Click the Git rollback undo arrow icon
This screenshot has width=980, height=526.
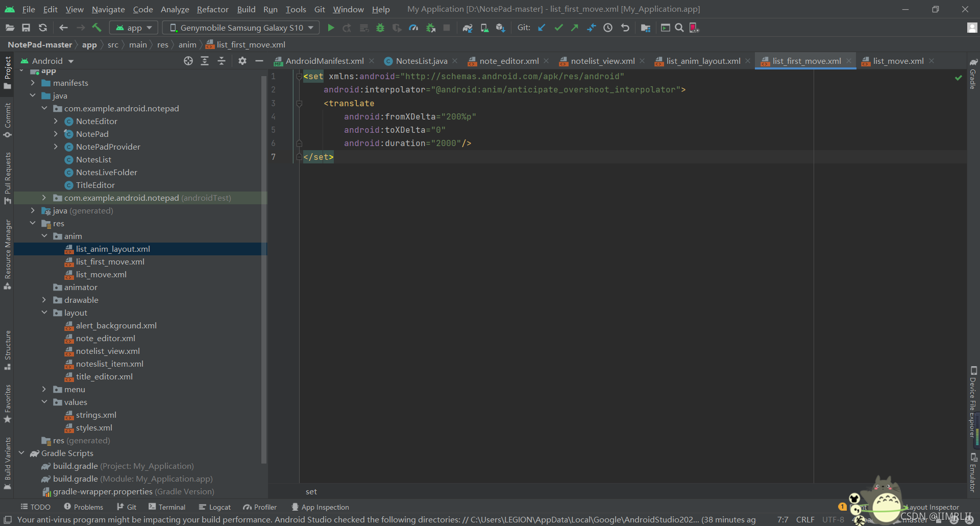(x=625, y=28)
